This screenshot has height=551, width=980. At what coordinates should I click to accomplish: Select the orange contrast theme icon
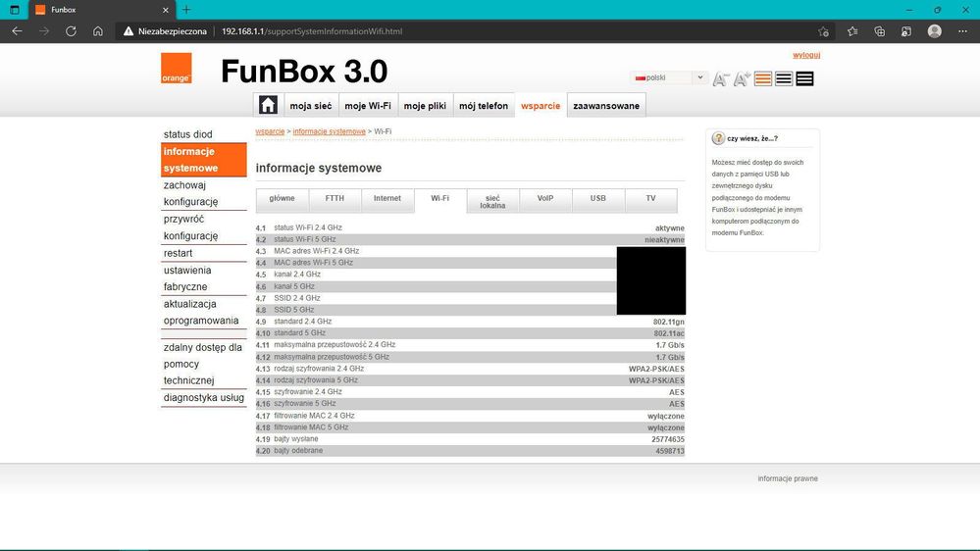click(763, 78)
